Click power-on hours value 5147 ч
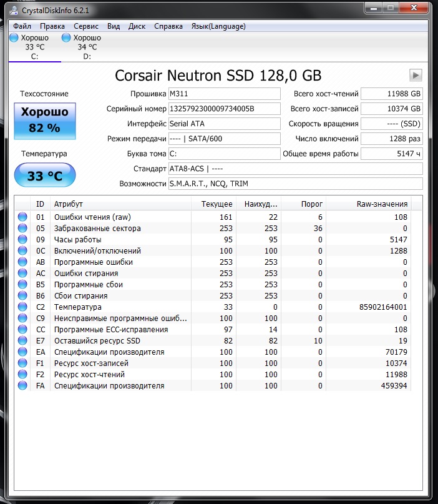The image size is (438, 504). (391, 154)
